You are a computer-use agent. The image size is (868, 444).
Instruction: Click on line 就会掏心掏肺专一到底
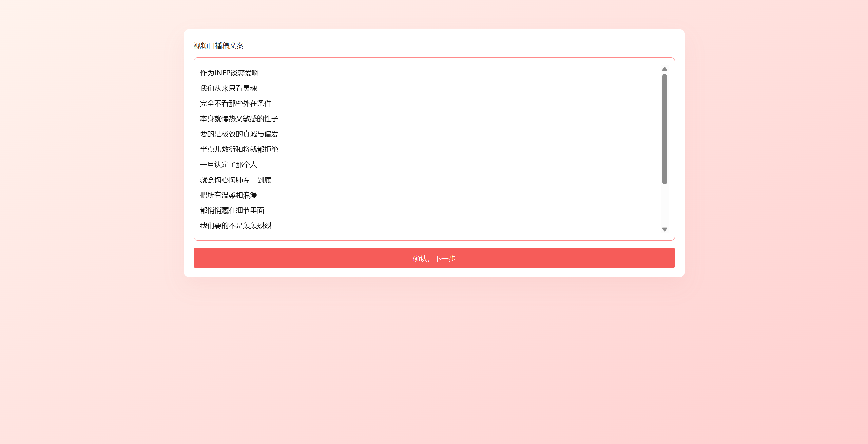click(236, 180)
